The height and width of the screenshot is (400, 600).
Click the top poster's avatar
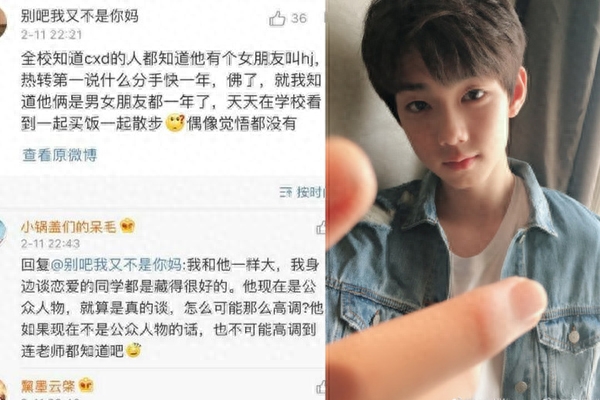pos(3,21)
